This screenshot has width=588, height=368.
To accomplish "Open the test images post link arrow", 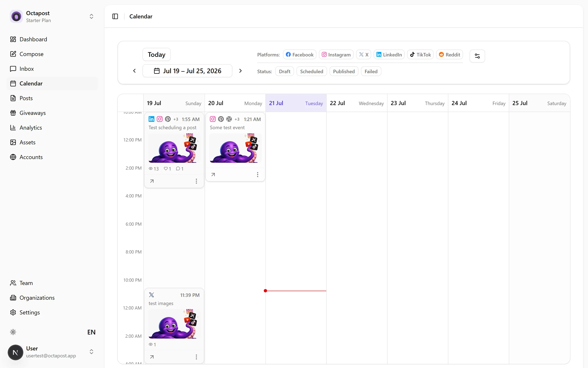I will click(x=152, y=357).
